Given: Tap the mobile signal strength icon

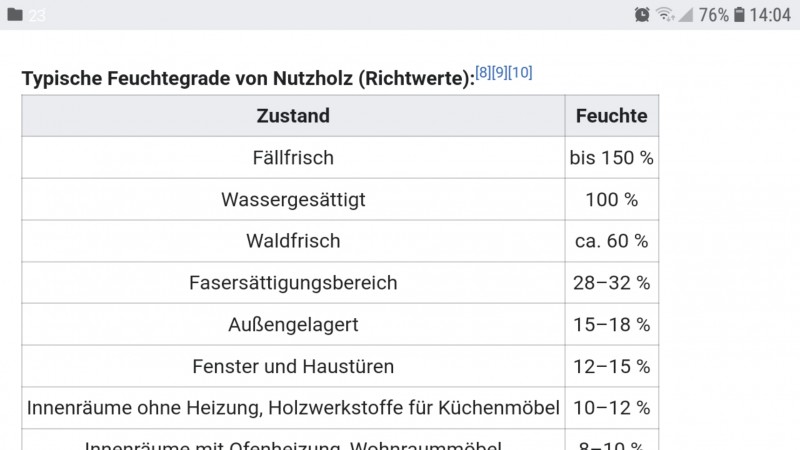Looking at the screenshot, I should pyautogui.click(x=687, y=15).
